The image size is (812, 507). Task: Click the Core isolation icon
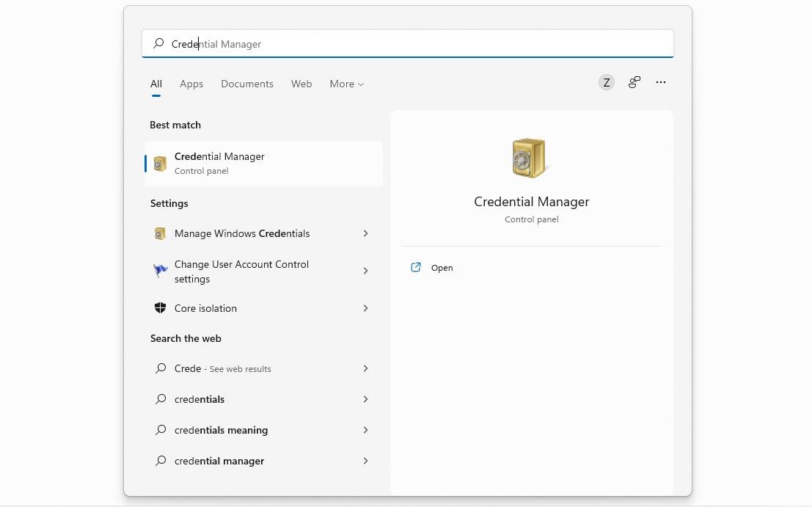tap(160, 307)
